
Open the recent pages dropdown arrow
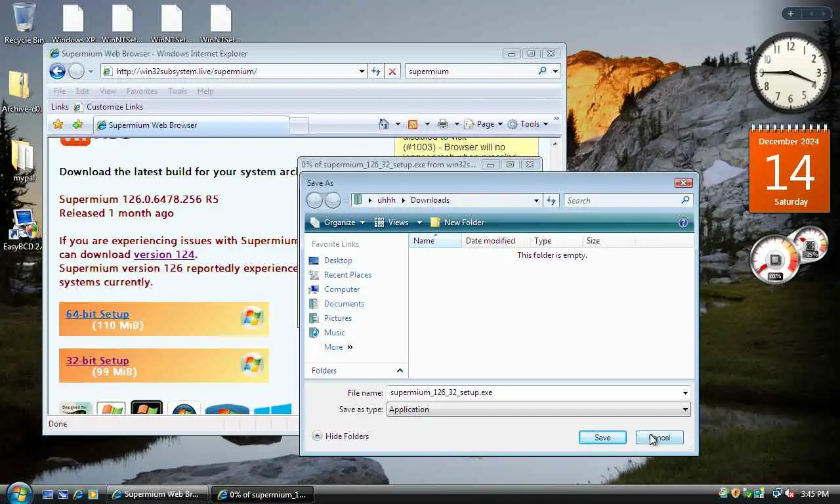(x=91, y=72)
